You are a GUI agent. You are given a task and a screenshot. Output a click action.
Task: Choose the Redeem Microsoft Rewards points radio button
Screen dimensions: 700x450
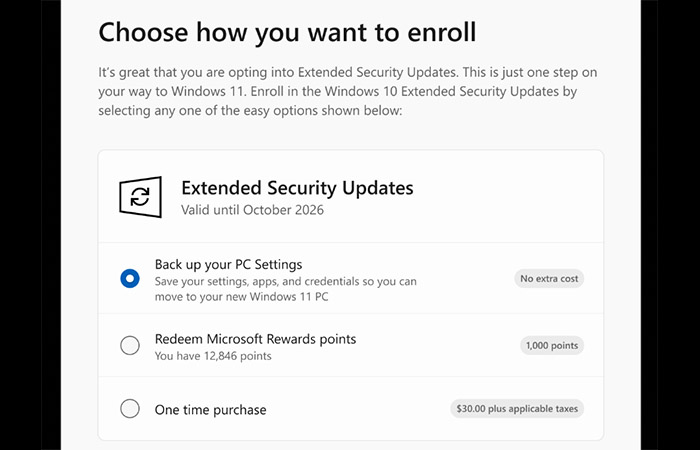pos(130,346)
